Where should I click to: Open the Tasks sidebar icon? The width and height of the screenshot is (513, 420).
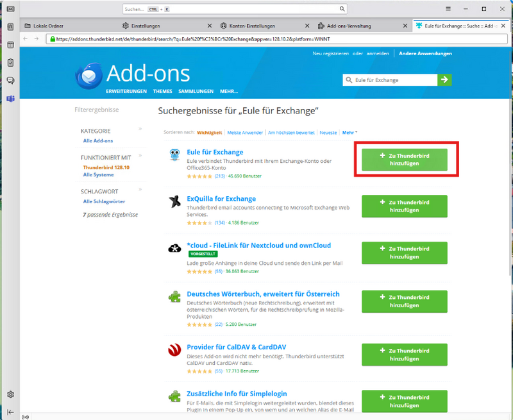[x=10, y=62]
